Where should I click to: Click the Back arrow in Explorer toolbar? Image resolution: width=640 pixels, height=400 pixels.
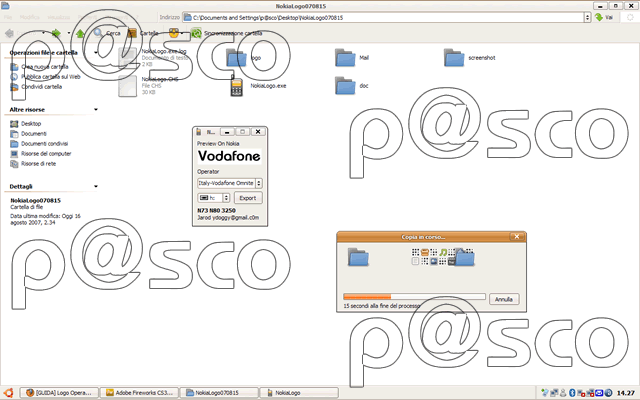pos(9,33)
